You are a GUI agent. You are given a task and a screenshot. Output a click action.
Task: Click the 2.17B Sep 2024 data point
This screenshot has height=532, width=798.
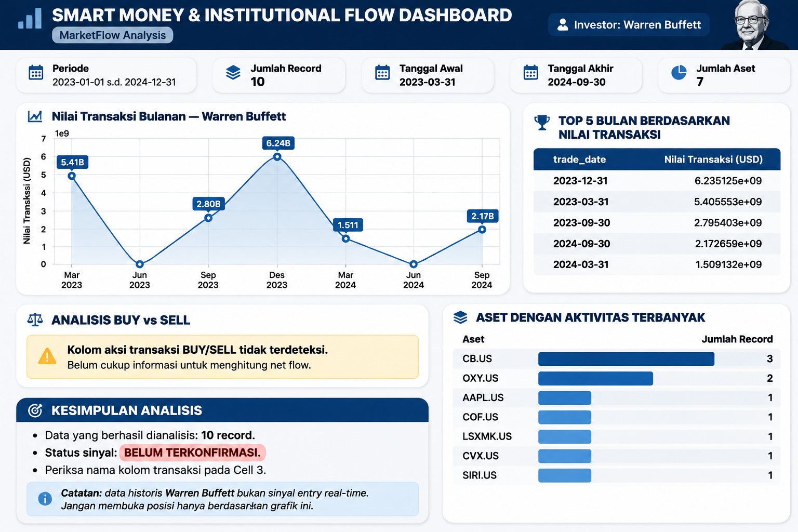482,230
